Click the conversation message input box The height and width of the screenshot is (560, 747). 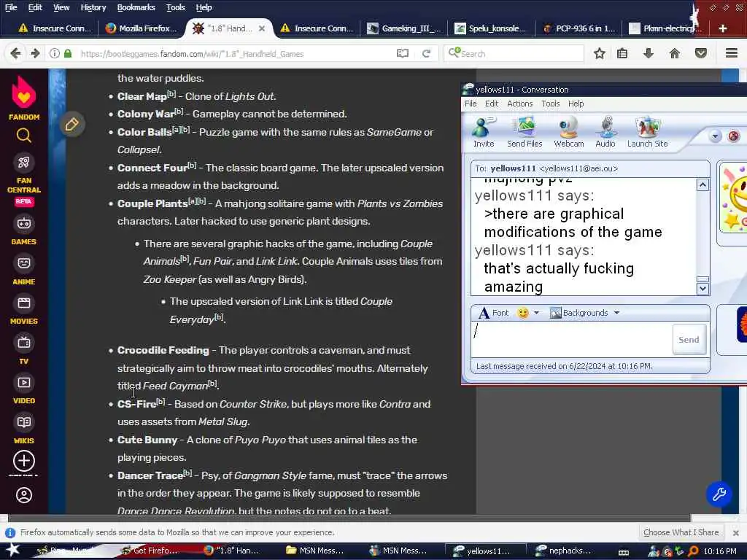tap(572, 338)
